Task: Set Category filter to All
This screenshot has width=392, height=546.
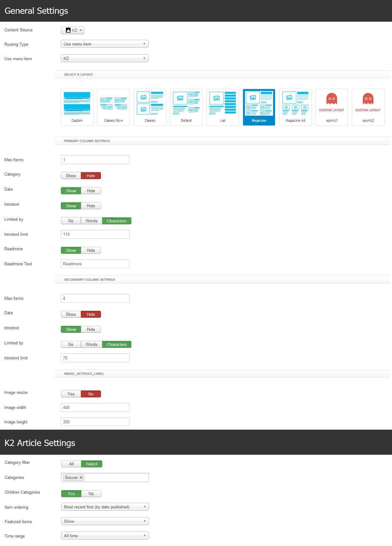Action: tap(71, 464)
